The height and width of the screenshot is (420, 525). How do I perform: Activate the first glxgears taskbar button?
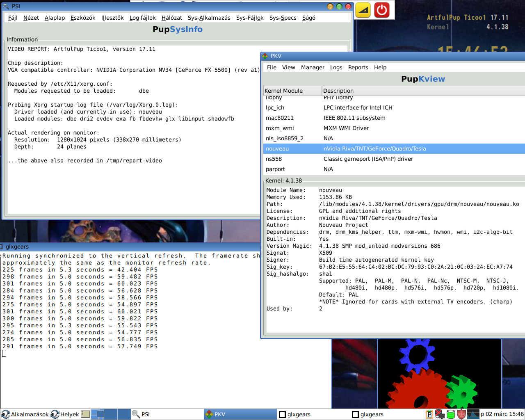click(313, 414)
